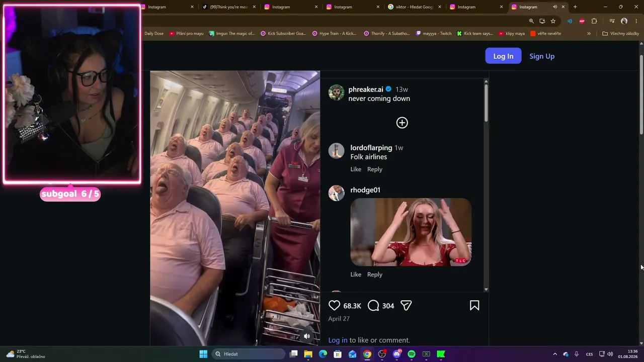Image resolution: width=644 pixels, height=362 pixels.
Task: Open Discord from the taskbar
Action: coord(397,354)
